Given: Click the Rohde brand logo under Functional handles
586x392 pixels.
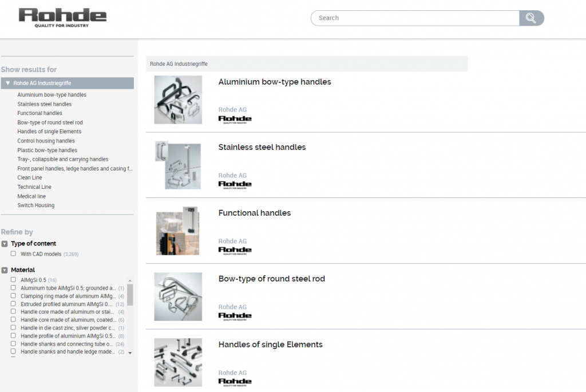Looking at the screenshot, I should [x=235, y=250].
